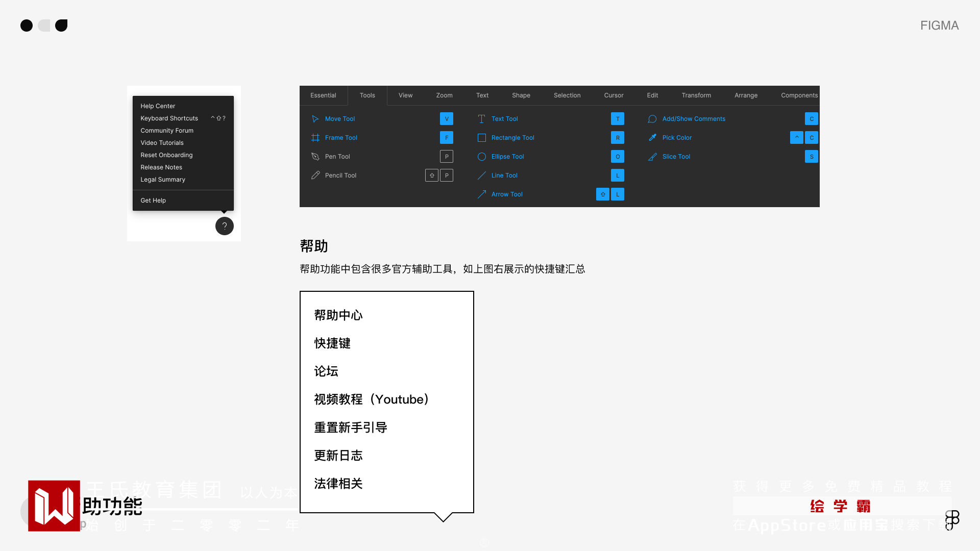Click the Slice Tool icon
Viewport: 980px width, 551px height.
(x=652, y=157)
